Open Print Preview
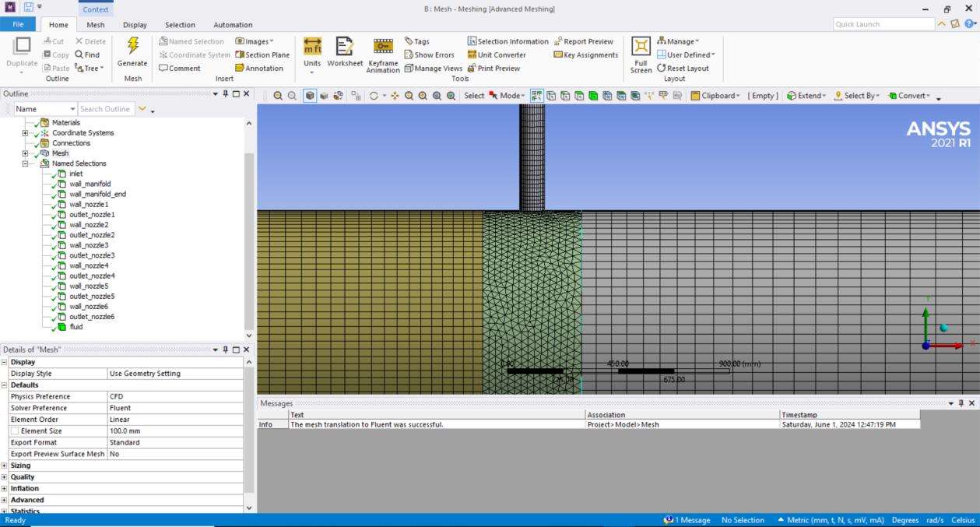This screenshot has height=527, width=980. tap(494, 68)
